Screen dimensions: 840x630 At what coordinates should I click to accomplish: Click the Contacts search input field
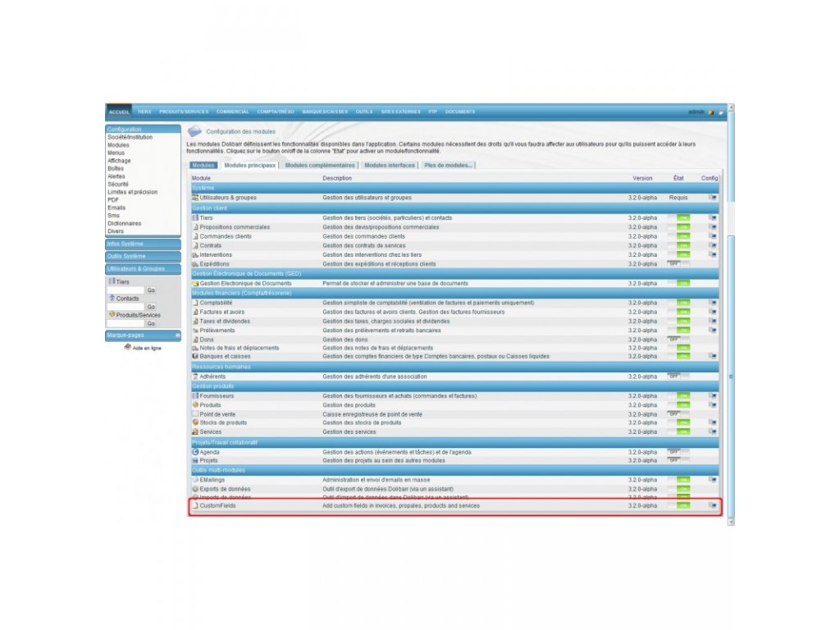[x=126, y=307]
